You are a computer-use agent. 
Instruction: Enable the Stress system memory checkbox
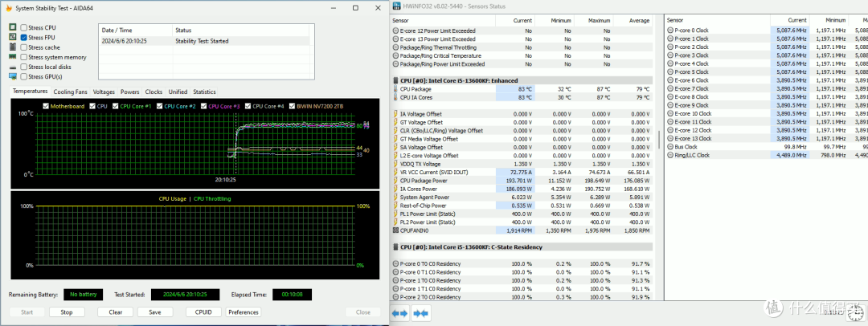(24, 58)
